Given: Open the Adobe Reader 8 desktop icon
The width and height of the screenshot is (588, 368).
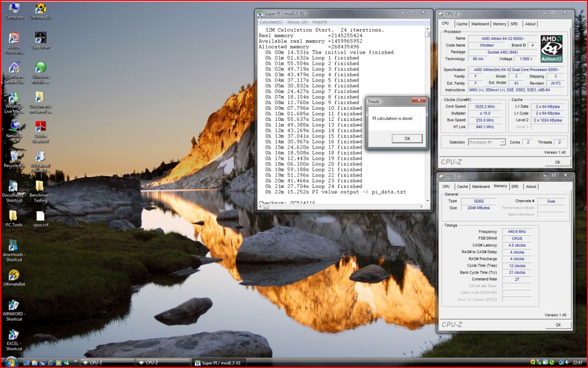Looking at the screenshot, I should [40, 127].
